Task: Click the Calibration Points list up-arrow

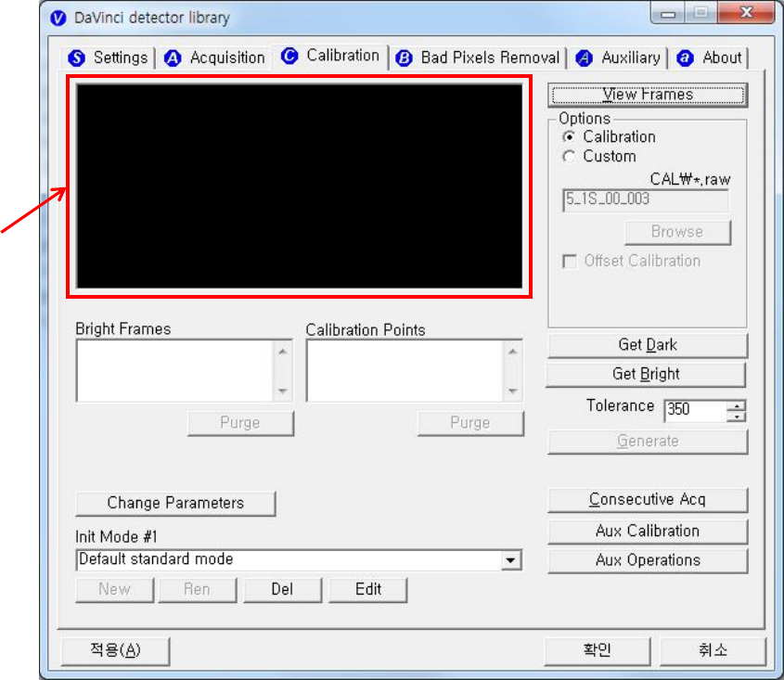Action: (513, 352)
